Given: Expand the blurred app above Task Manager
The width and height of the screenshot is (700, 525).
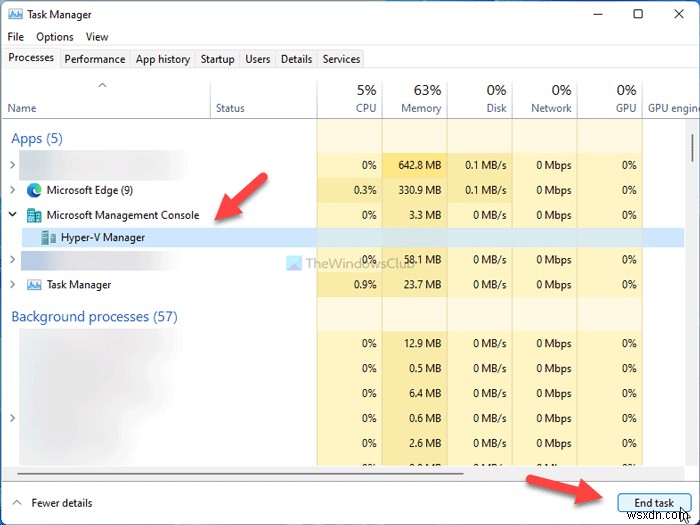Looking at the screenshot, I should (12, 259).
